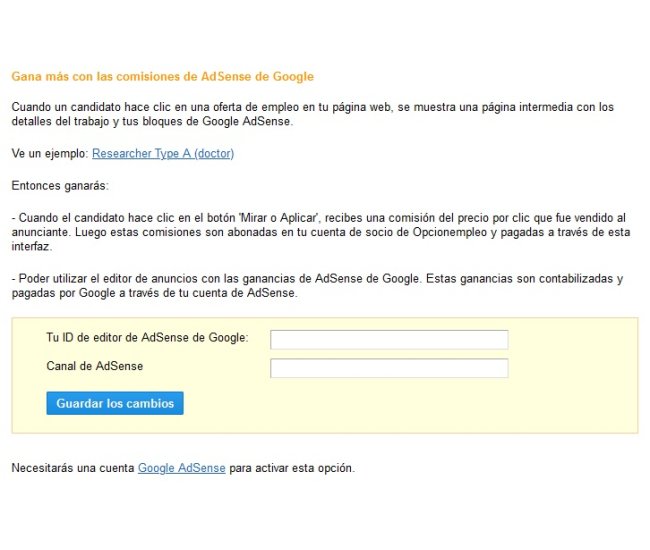Focus the Canal de AdSense text field
650x550 pixels.
click(x=389, y=368)
